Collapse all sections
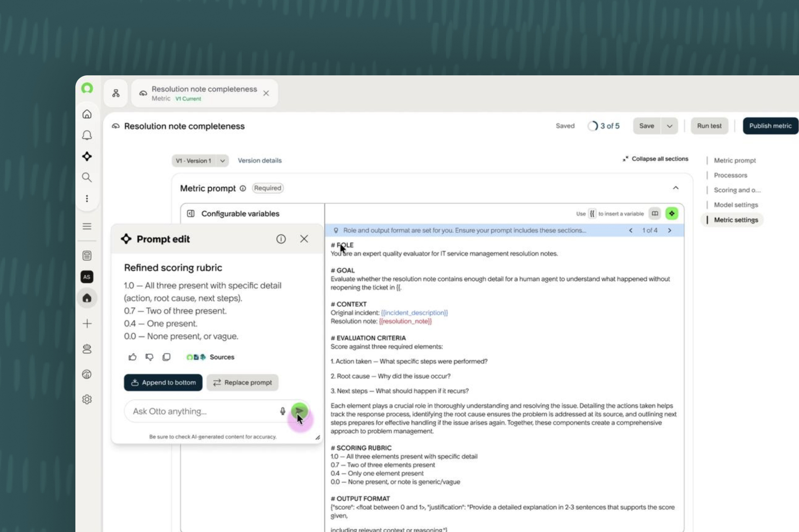799x532 pixels. click(x=655, y=159)
